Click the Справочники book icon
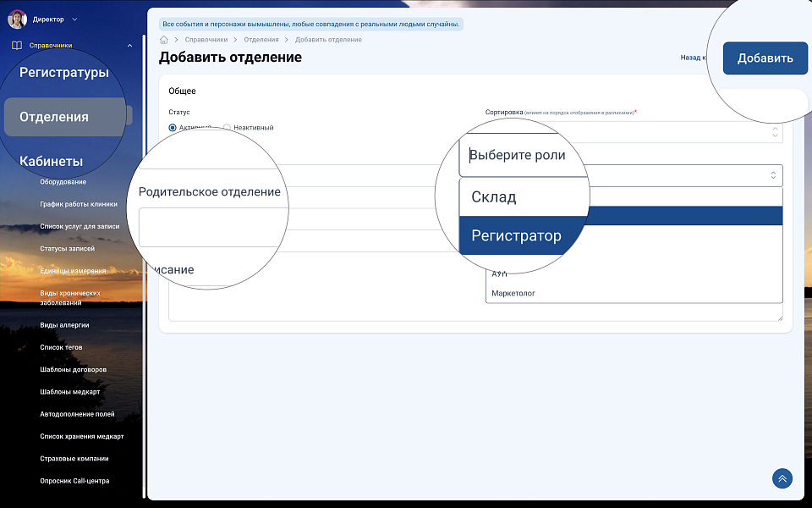812x508 pixels. (17, 46)
